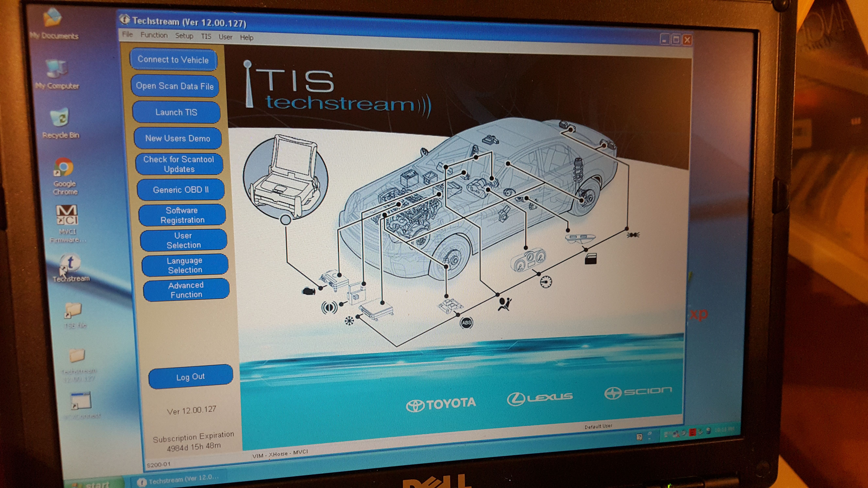Open the User menu
This screenshot has width=868, height=488.
(x=225, y=37)
